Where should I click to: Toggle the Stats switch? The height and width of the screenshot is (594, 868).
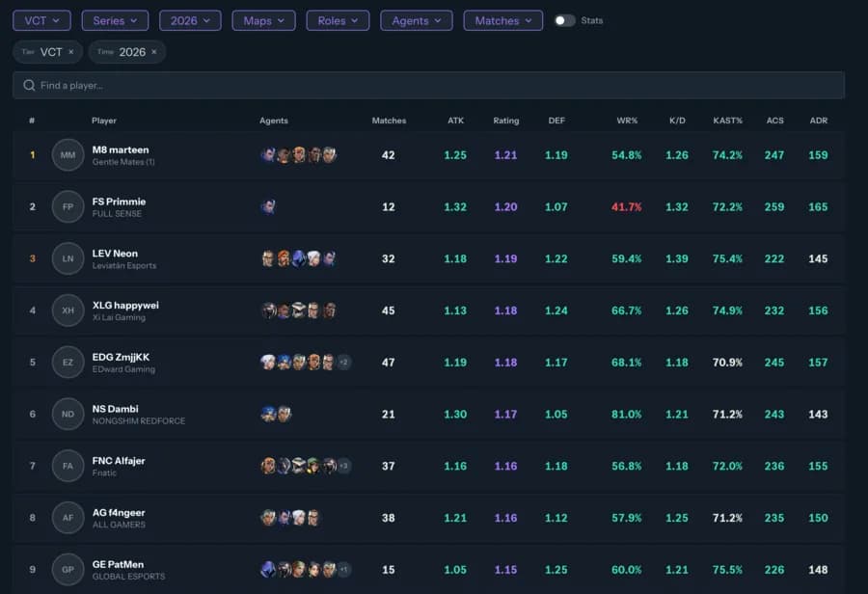[564, 20]
